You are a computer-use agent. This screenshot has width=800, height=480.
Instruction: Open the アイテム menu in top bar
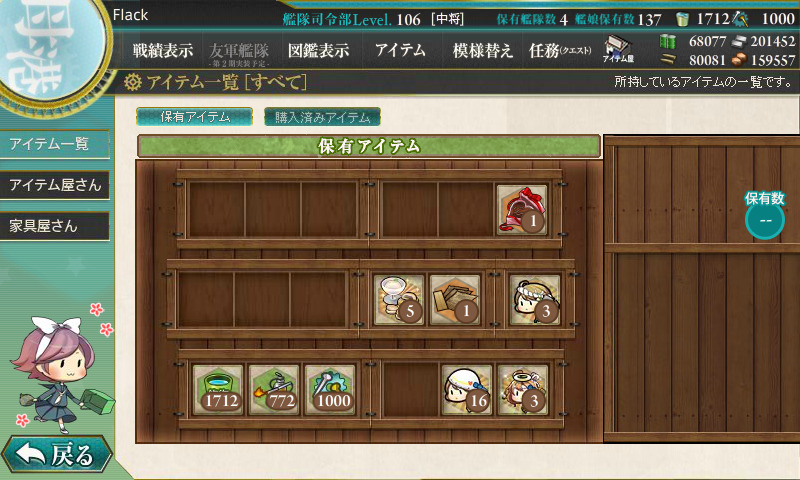tap(401, 50)
